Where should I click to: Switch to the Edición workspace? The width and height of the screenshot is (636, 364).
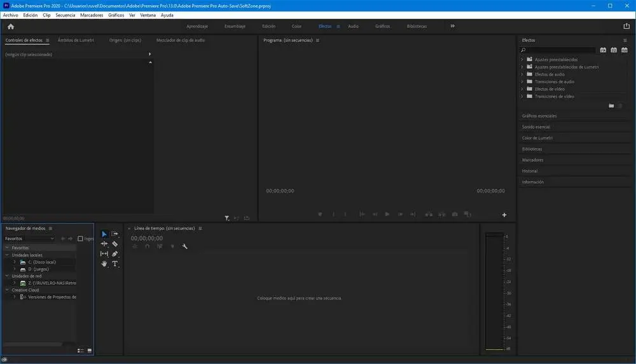(x=268, y=26)
